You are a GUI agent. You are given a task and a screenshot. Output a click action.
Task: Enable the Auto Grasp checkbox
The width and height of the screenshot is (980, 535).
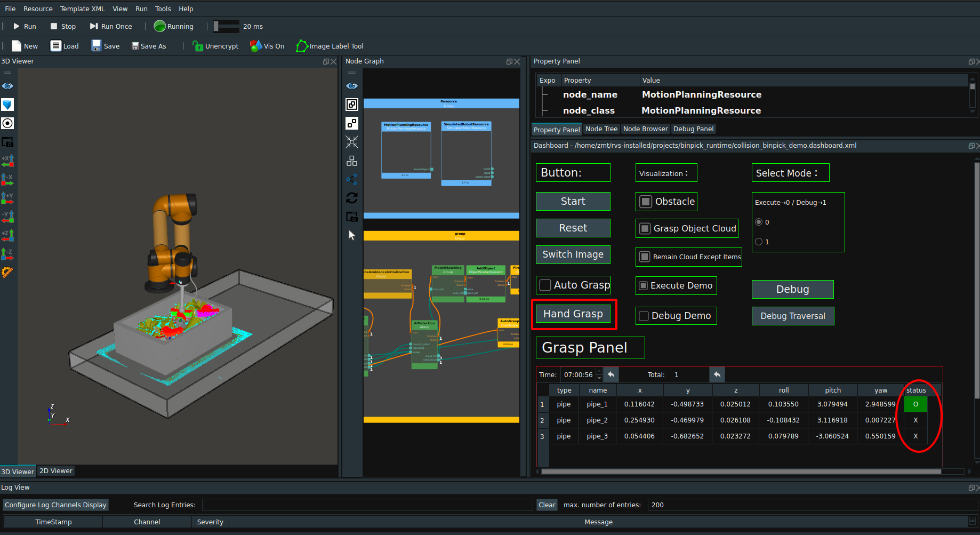[545, 285]
